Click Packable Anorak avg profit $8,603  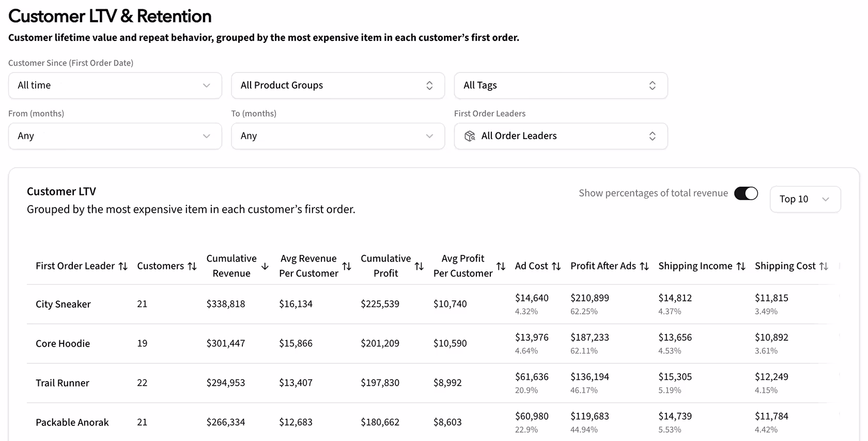[447, 422]
